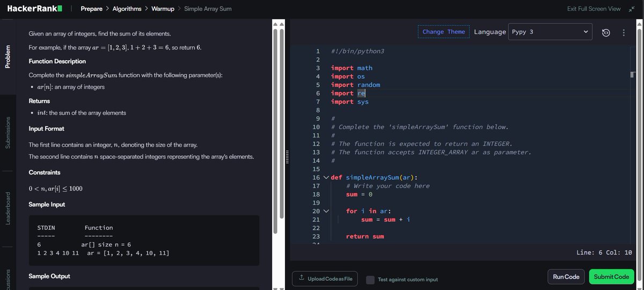The image size is (644, 290).
Task: Click sample input line '1 2 3 4 10 11'
Action: pos(58,252)
